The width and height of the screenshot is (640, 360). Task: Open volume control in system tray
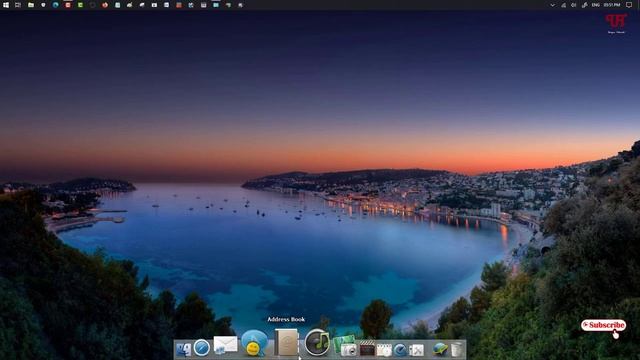point(573,5)
